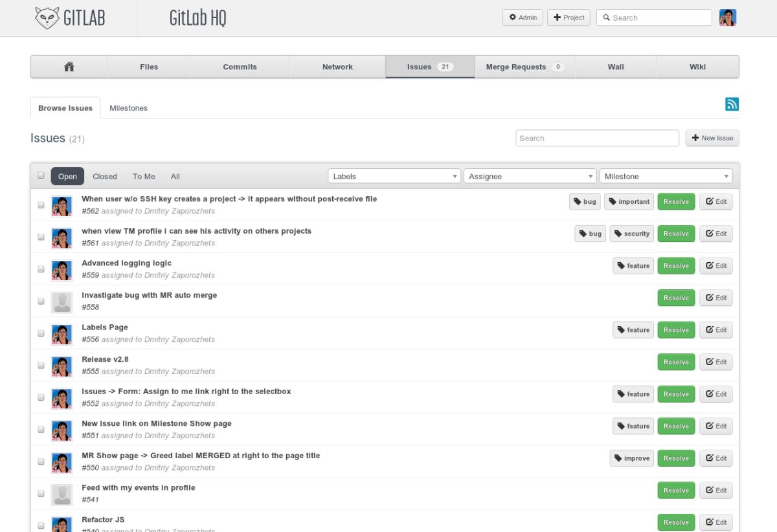777x532 pixels.
Task: Filter issues by Closed
Action: [105, 176]
